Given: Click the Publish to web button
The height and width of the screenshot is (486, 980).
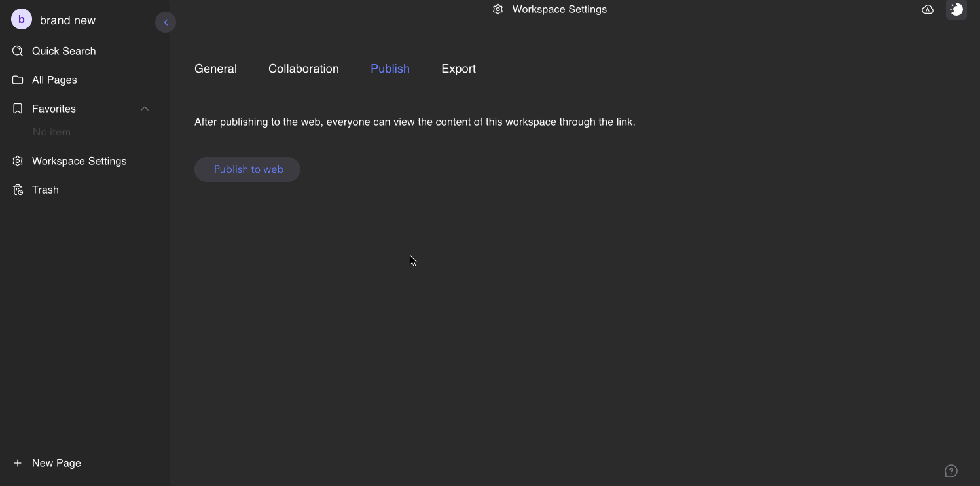Looking at the screenshot, I should pos(248,169).
